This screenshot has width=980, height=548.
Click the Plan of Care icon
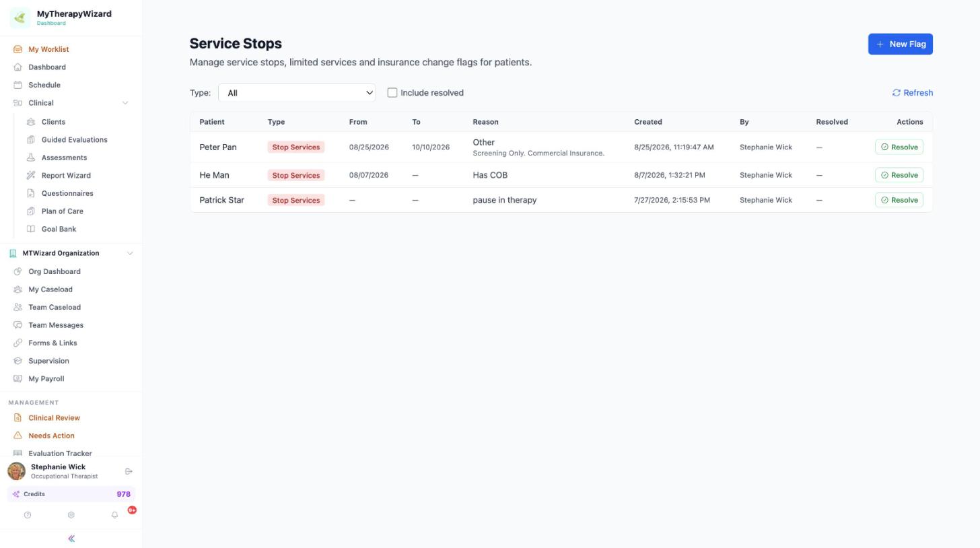click(x=31, y=211)
